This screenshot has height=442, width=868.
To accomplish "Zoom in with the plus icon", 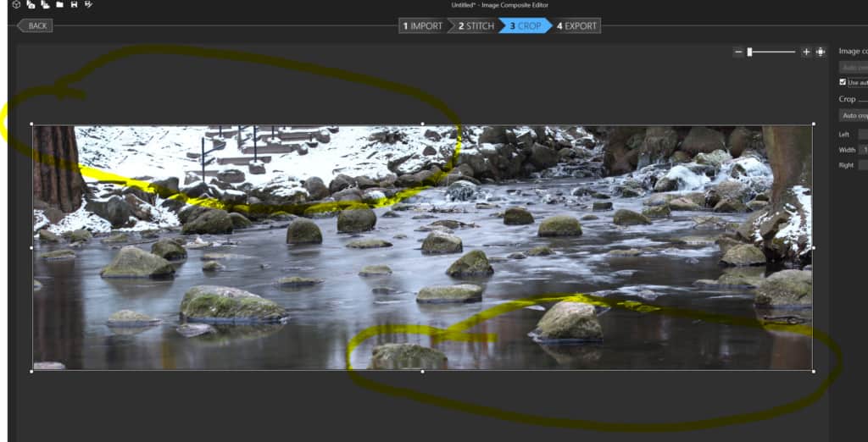I will [x=806, y=52].
